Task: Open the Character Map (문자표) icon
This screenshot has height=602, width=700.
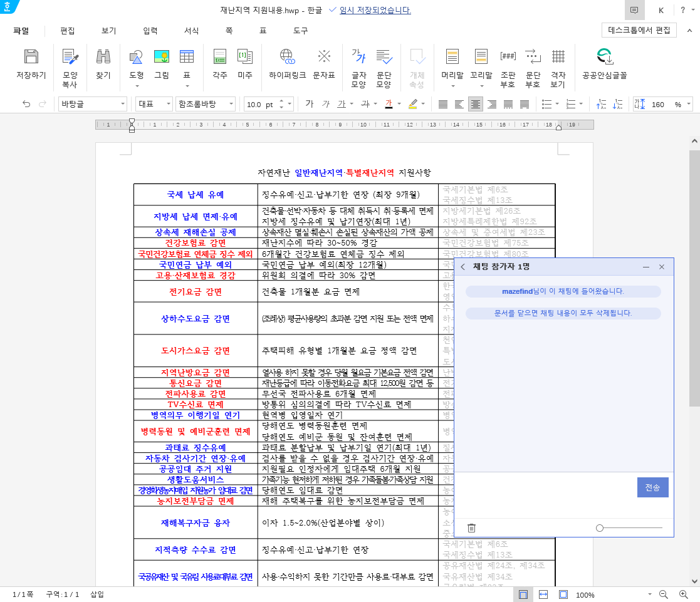Action: tap(324, 57)
